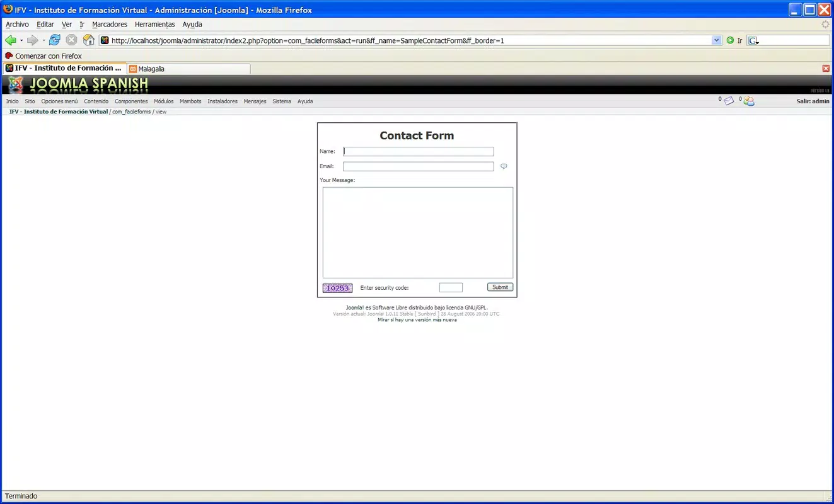Click Mirar si hay una versión más nueva
The image size is (834, 504).
417,320
